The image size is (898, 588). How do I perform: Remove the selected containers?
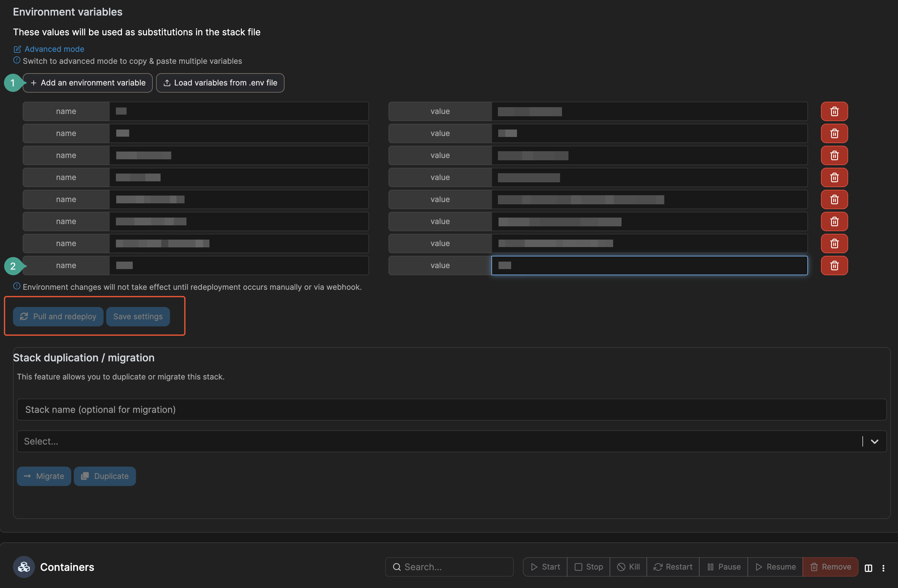point(830,567)
